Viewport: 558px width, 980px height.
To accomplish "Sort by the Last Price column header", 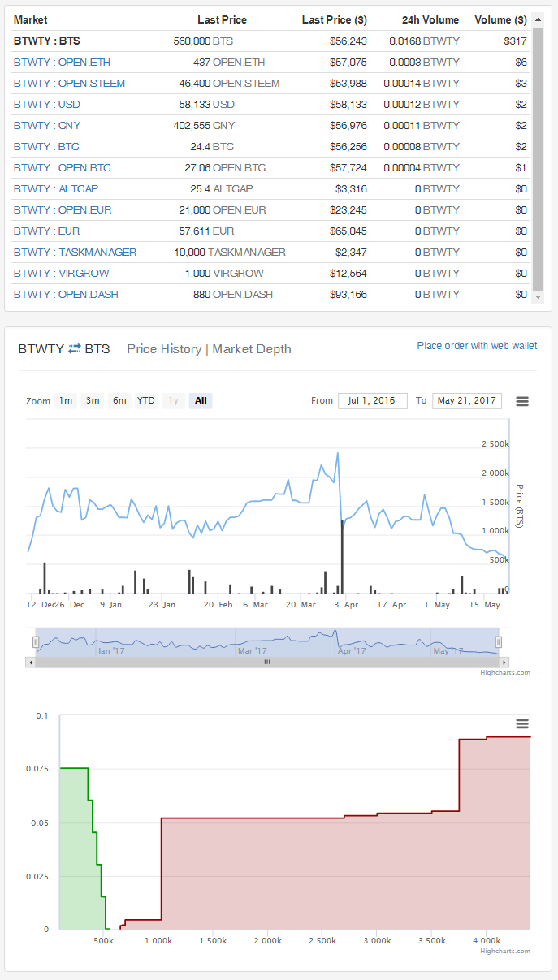I will click(222, 19).
